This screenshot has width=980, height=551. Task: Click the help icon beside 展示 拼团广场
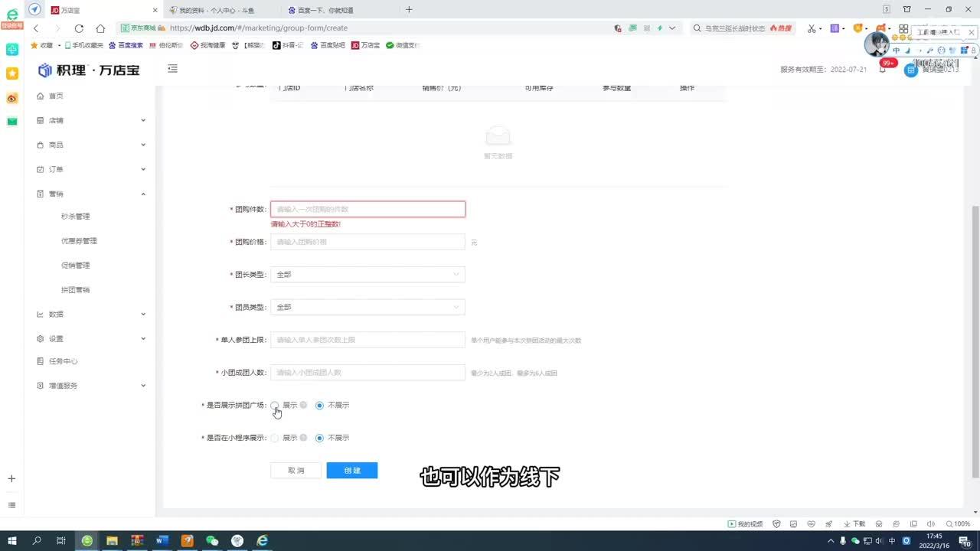303,405
